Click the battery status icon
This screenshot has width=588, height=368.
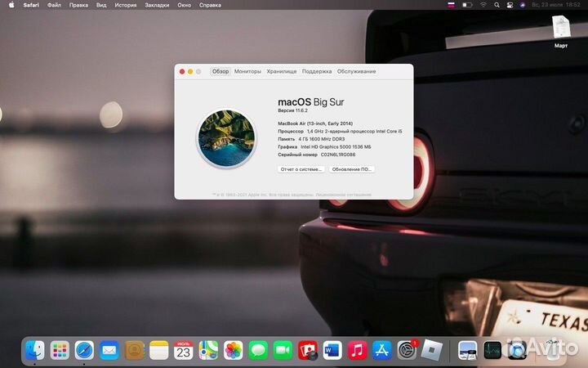point(467,5)
